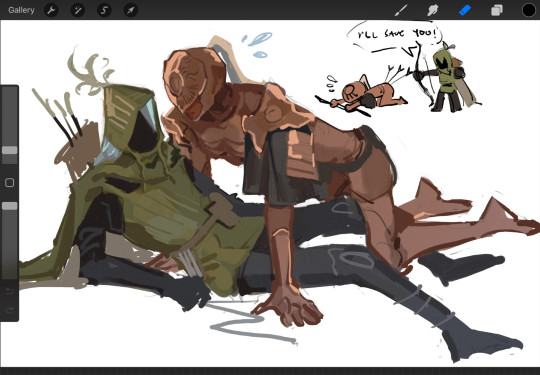The width and height of the screenshot is (540, 375).
Task: Open the Adjustments magic wand menu
Action: click(x=77, y=10)
